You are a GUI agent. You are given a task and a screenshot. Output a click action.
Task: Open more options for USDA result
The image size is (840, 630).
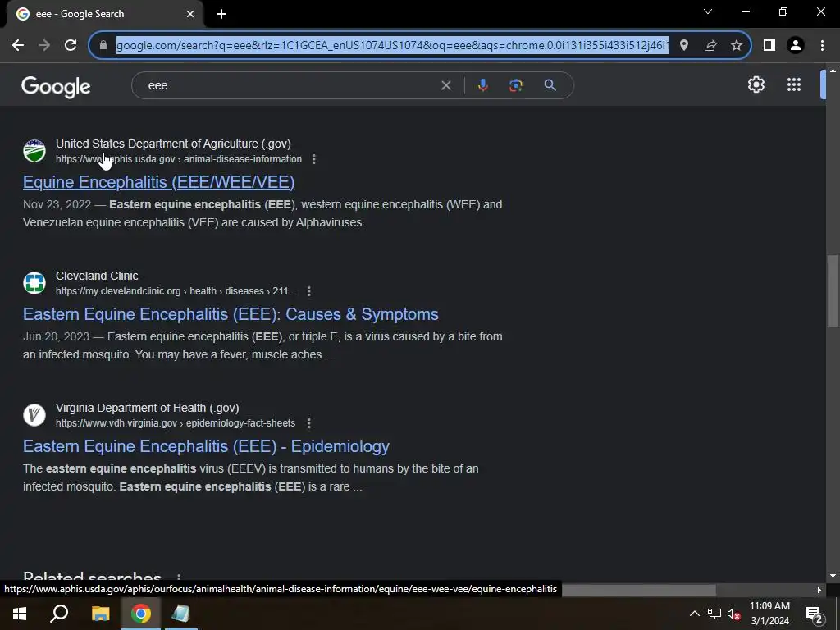click(x=314, y=159)
